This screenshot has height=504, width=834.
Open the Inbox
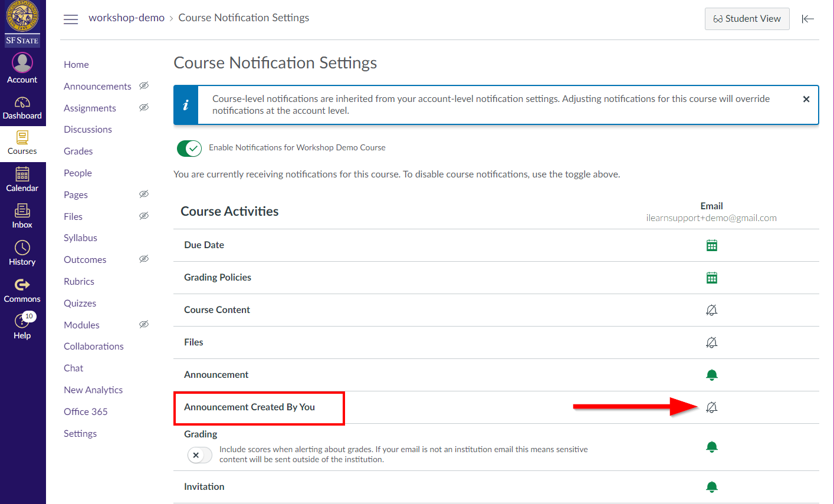tap(22, 216)
